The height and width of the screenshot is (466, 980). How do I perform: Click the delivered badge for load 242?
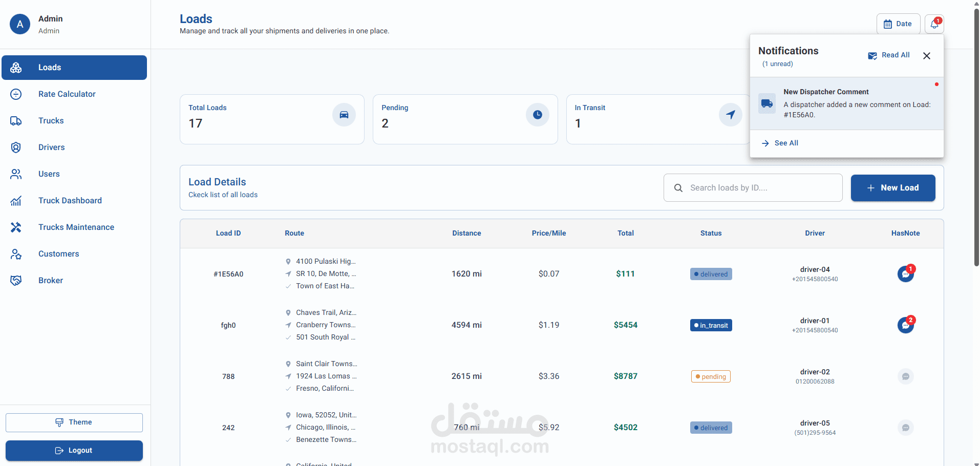pos(711,428)
